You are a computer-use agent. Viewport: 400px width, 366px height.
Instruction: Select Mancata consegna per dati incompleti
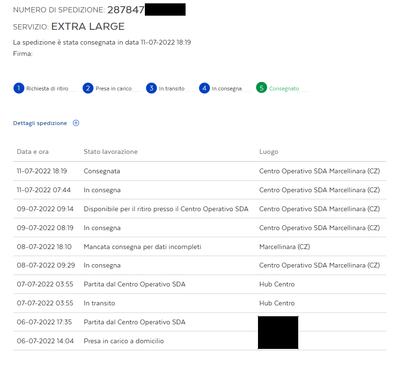[x=142, y=247]
